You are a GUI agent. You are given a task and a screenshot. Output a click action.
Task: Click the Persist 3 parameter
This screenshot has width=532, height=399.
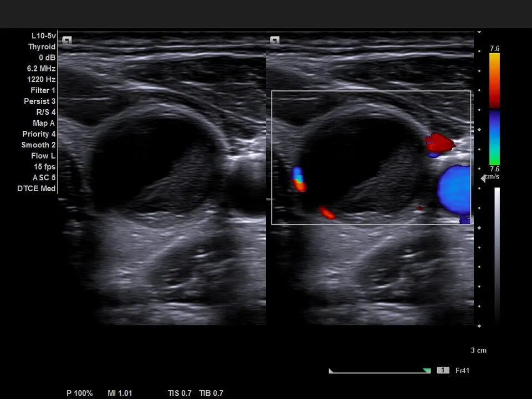pyautogui.click(x=39, y=101)
